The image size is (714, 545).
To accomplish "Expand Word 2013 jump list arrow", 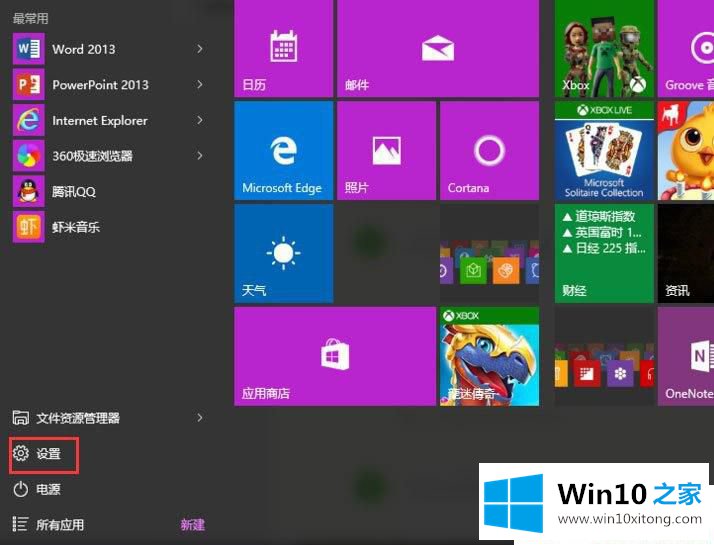I will pos(199,49).
